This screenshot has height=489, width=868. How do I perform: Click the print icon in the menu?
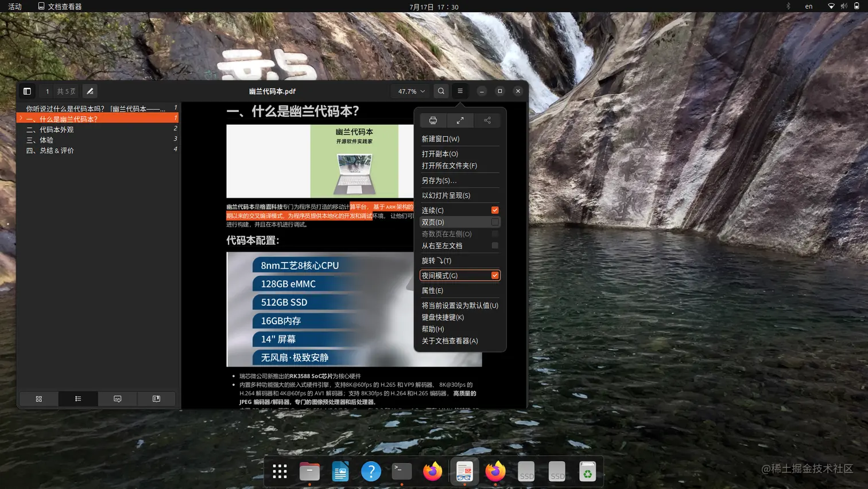[x=432, y=120]
